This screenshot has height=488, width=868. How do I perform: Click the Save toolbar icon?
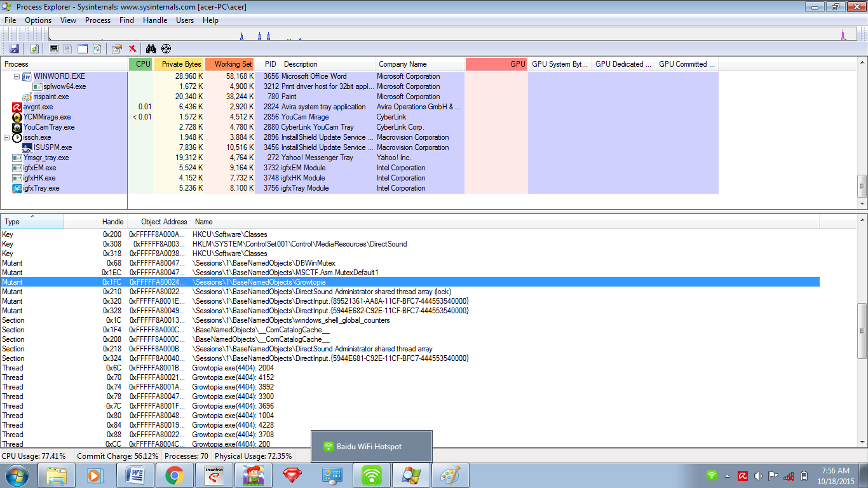(14, 48)
